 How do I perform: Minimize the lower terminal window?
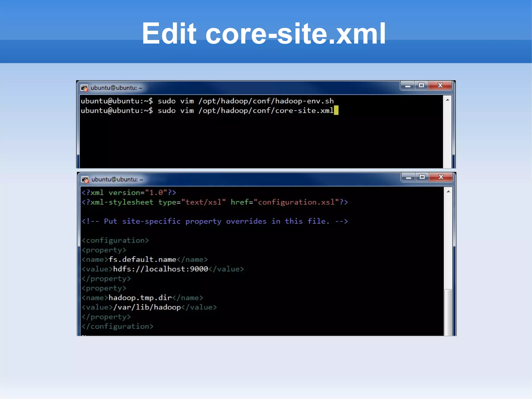point(408,177)
